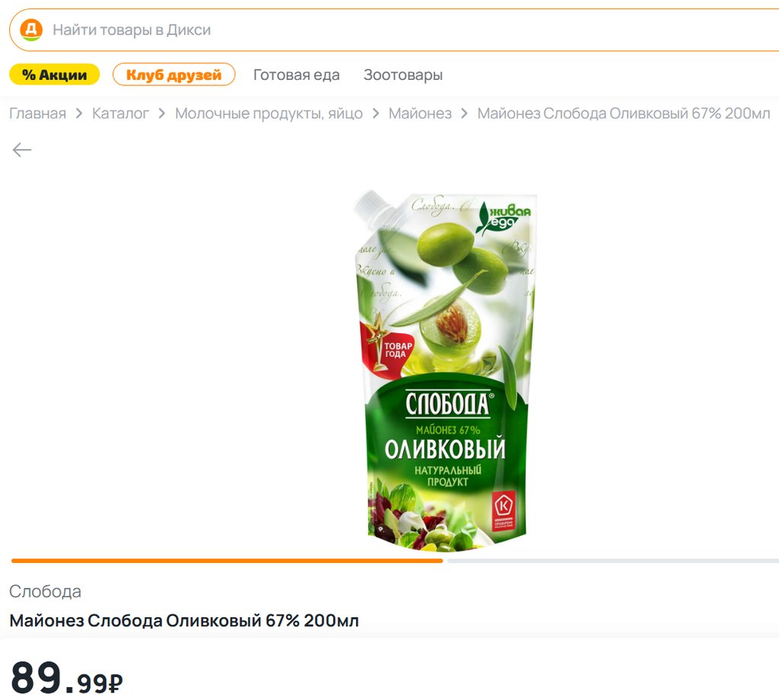
Task: Open the Слобода brand link above the title
Action: (45, 591)
